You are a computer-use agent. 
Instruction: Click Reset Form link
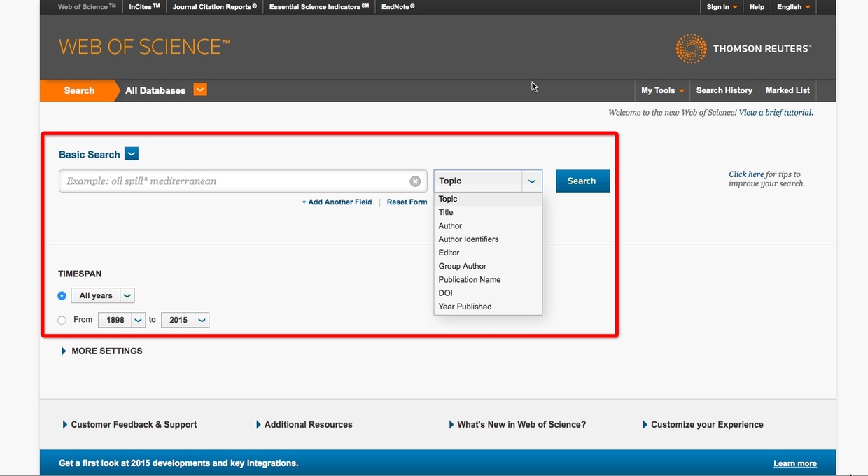click(407, 202)
